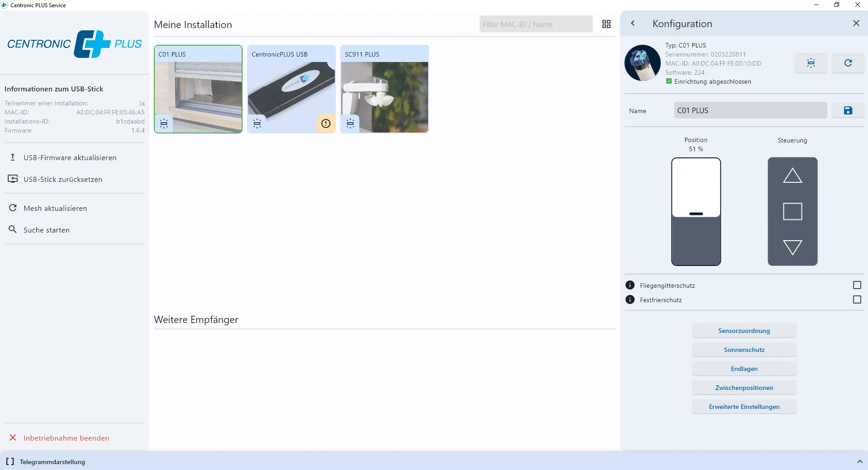Click the search icon next to Suche starten

click(13, 229)
